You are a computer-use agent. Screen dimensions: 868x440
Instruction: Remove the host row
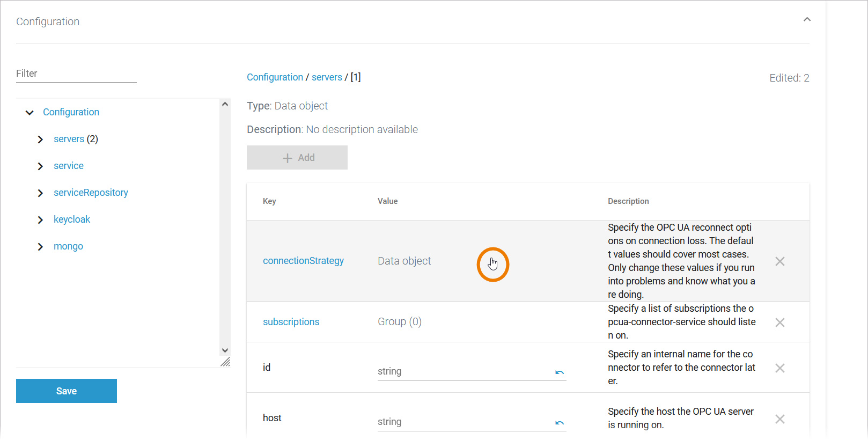point(780,419)
